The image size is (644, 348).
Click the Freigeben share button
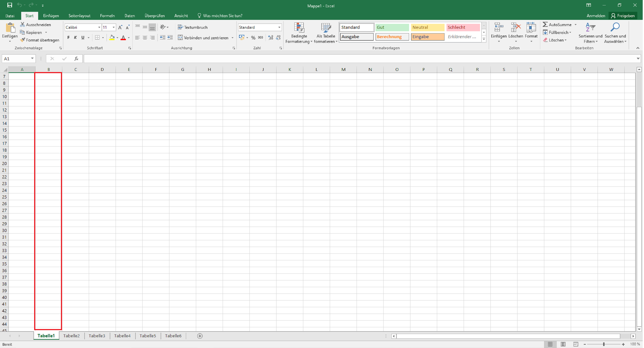click(623, 15)
